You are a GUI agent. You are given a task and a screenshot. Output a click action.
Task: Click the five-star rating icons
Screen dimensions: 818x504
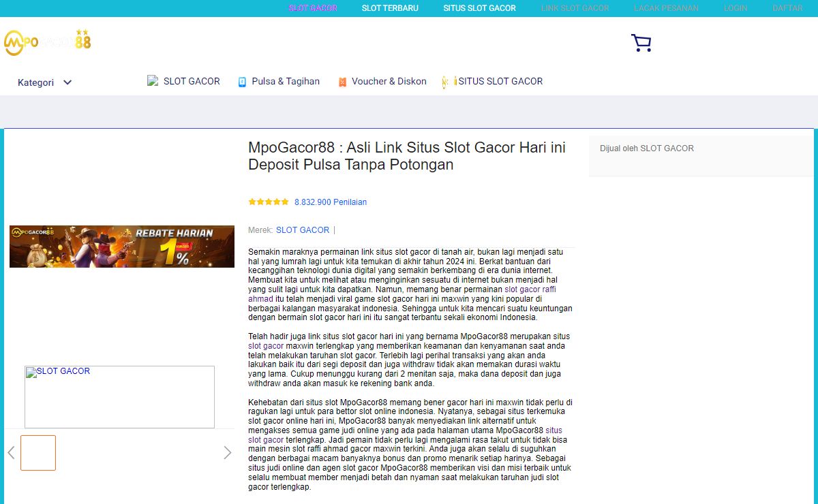pyautogui.click(x=269, y=202)
